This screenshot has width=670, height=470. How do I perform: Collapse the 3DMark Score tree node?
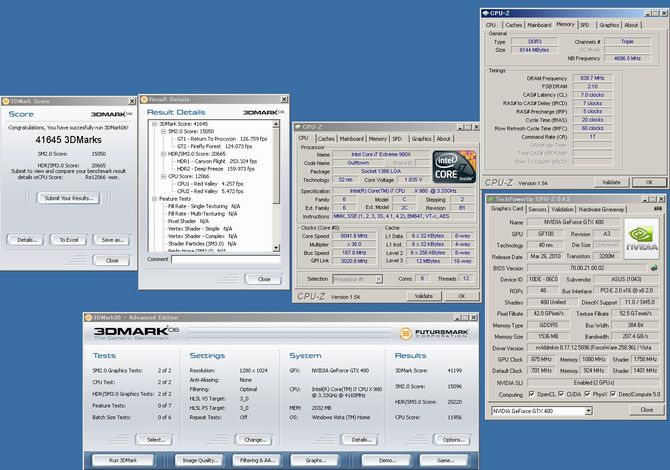tap(154, 123)
